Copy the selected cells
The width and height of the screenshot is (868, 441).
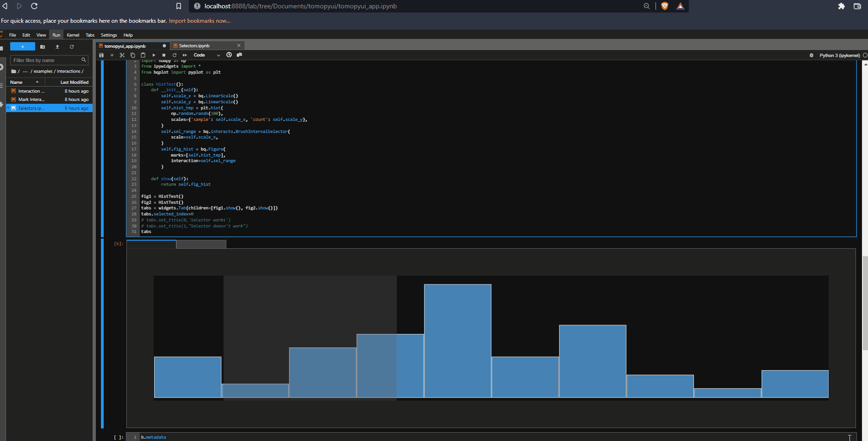[x=133, y=55]
